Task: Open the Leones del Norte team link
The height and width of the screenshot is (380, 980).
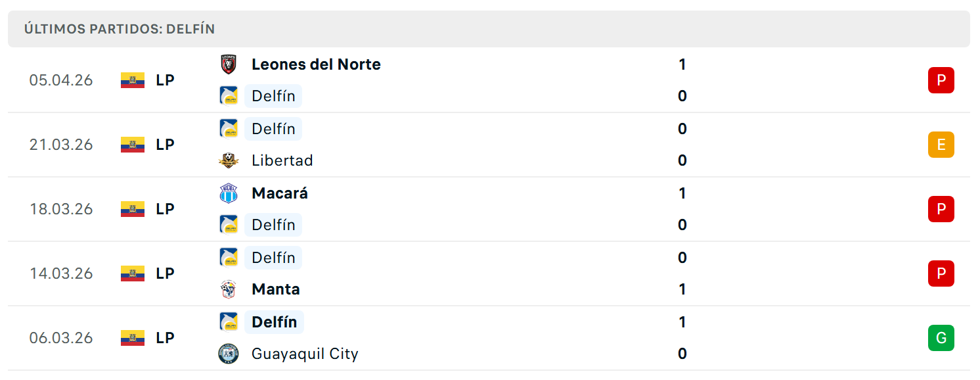Action: pyautogui.click(x=316, y=64)
